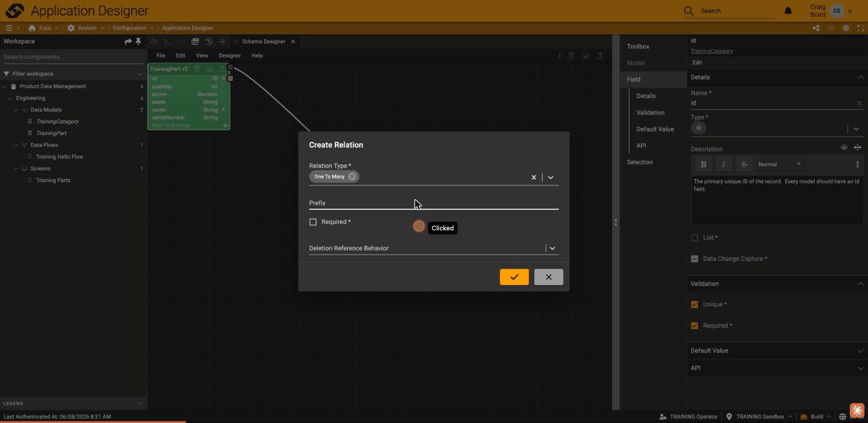The height and width of the screenshot is (423, 868).
Task: Apply Bold in Description editor
Action: click(x=703, y=164)
